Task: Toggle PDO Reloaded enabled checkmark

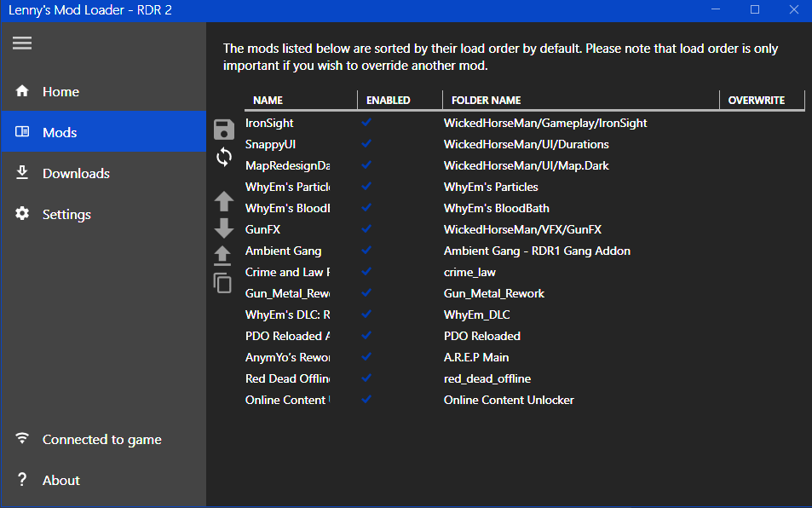Action: [x=366, y=335]
